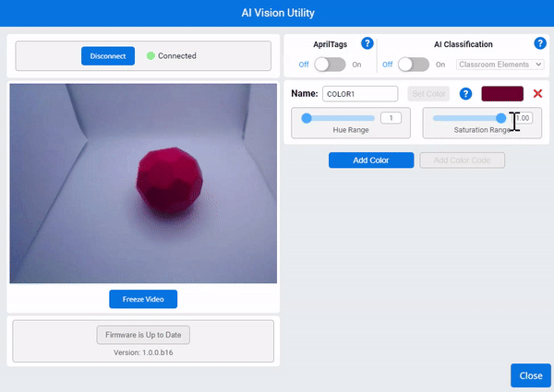This screenshot has height=392, width=554.
Task: Click the Add Color Code button
Action: coord(462,160)
